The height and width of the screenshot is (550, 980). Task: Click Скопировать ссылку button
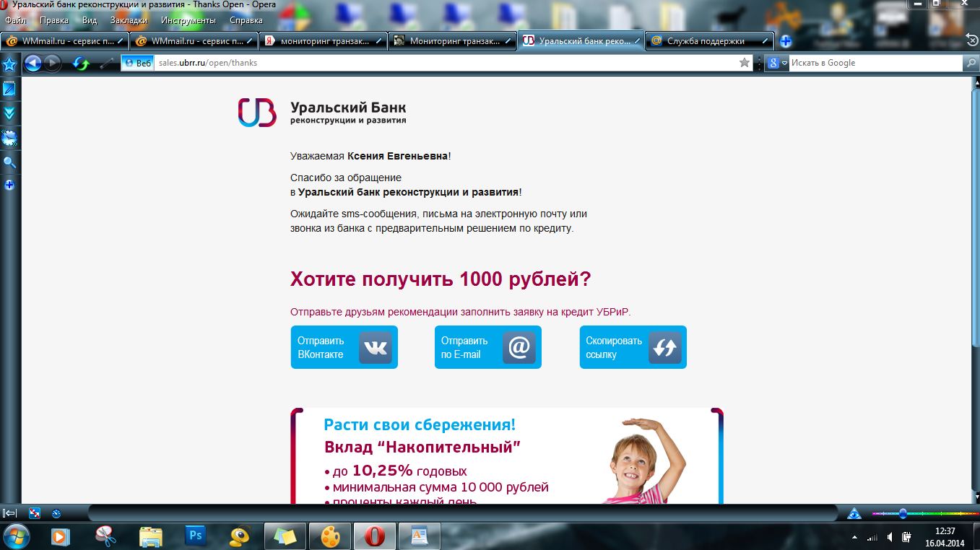pyautogui.click(x=633, y=347)
